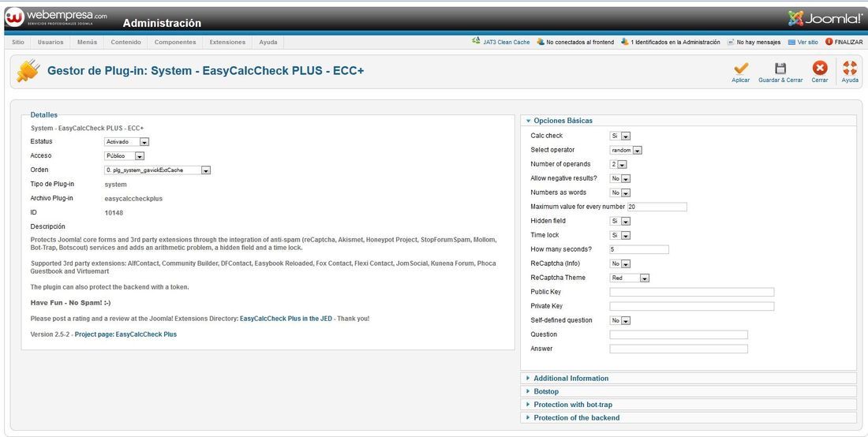
Task: Click FINALIZAR to log out
Action: pyautogui.click(x=844, y=42)
